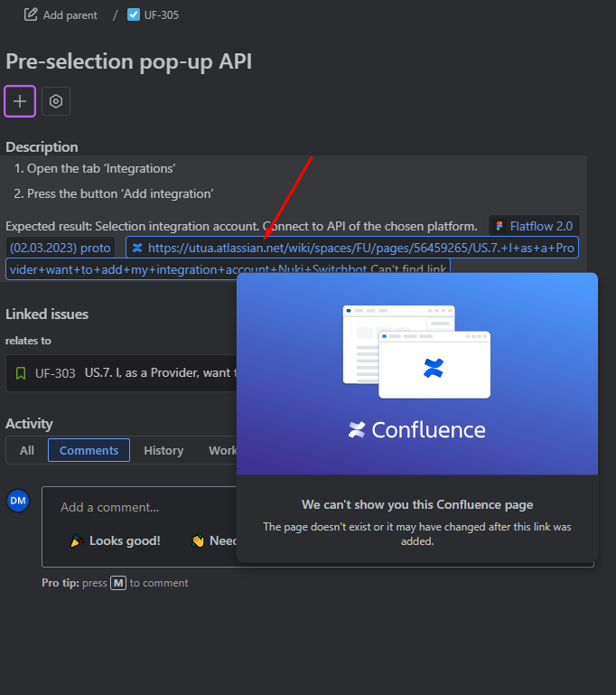Switch to the All activity tab
Viewport: 616px width, 695px height.
tap(27, 450)
